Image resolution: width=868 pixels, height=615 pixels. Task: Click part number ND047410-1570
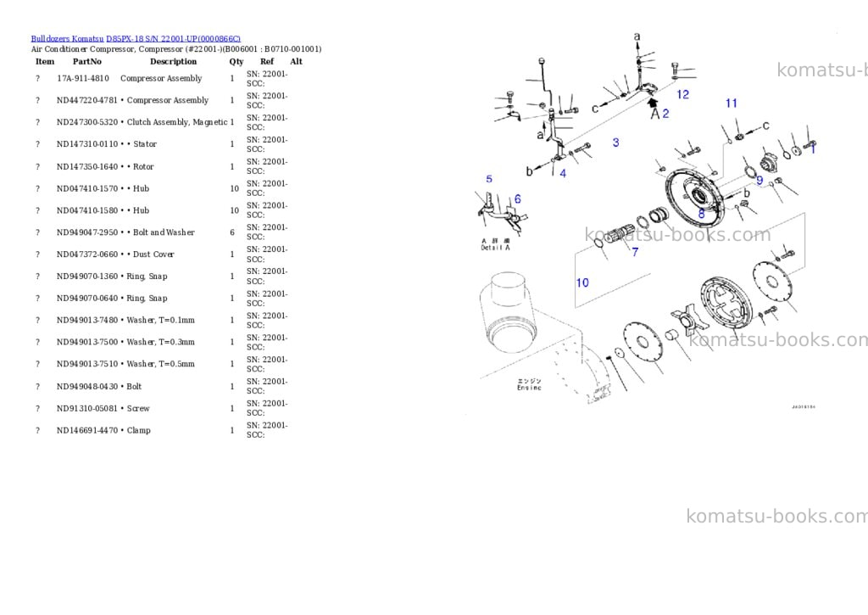(87, 189)
